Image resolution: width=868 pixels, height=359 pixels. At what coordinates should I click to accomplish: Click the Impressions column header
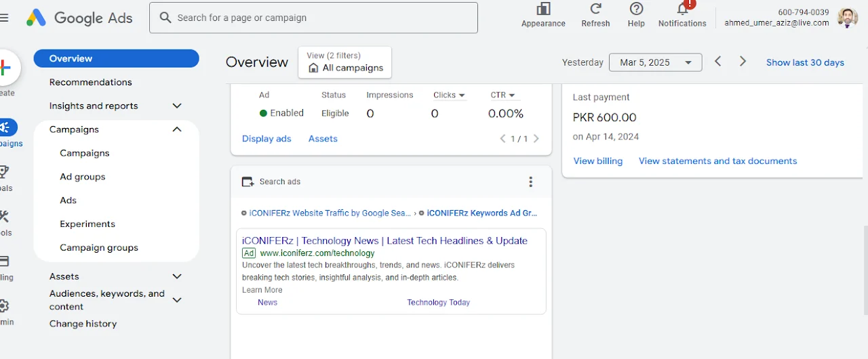[389, 96]
